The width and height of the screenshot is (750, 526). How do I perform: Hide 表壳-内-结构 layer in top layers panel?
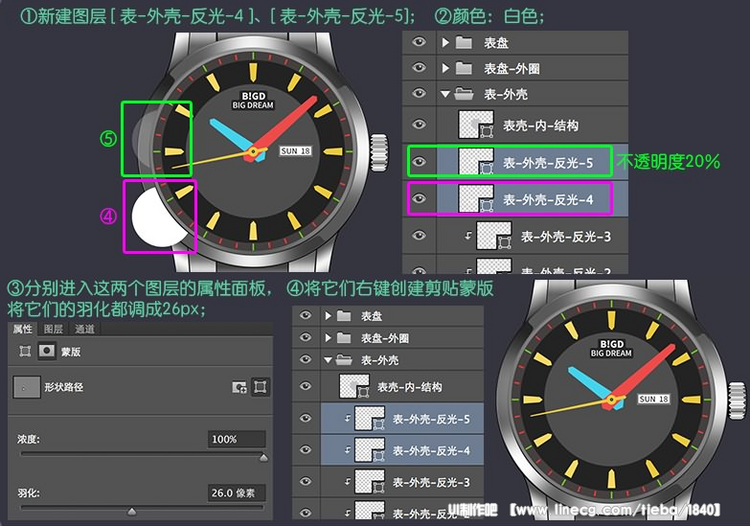tap(419, 125)
